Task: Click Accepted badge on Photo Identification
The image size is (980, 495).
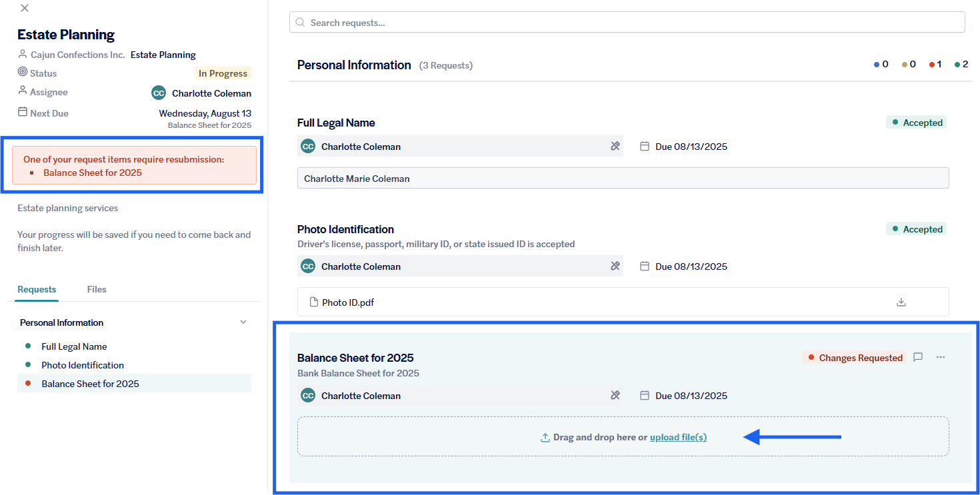Action: tap(916, 229)
